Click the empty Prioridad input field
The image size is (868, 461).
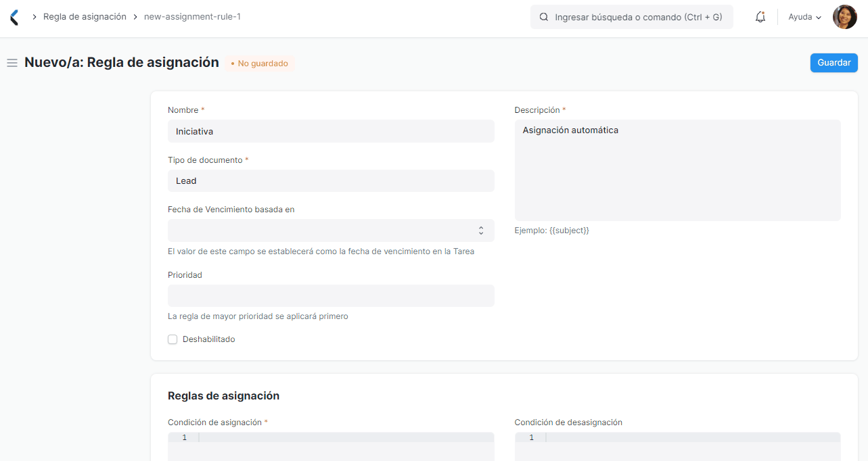(x=331, y=295)
